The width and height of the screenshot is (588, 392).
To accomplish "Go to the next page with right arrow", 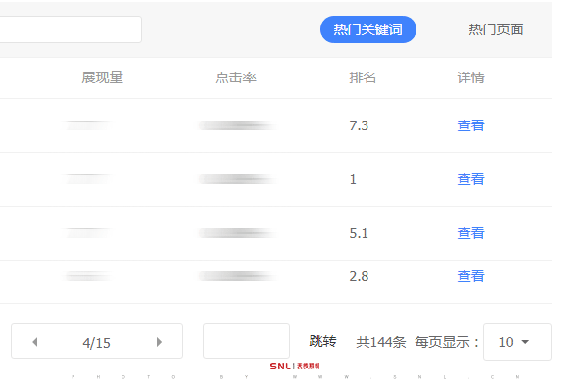I will click(x=159, y=342).
